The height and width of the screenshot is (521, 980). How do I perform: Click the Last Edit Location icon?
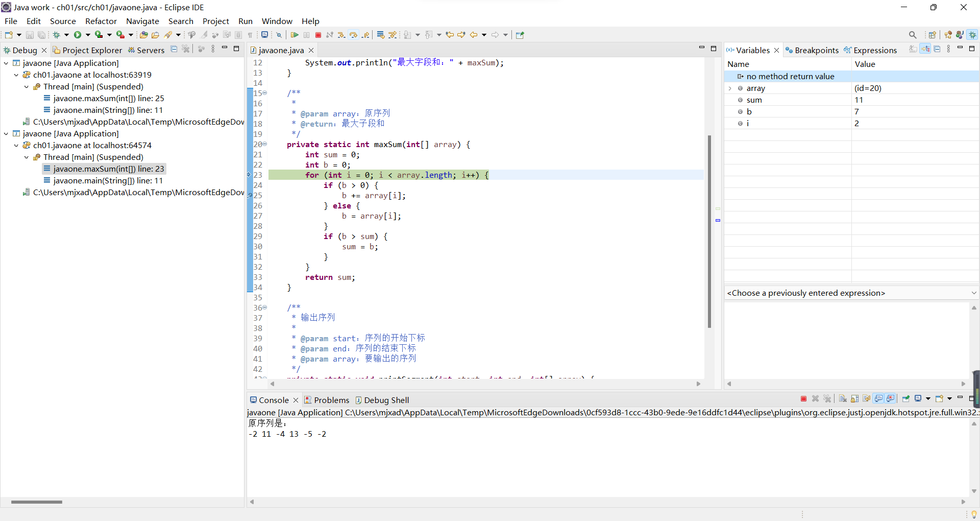(450, 35)
